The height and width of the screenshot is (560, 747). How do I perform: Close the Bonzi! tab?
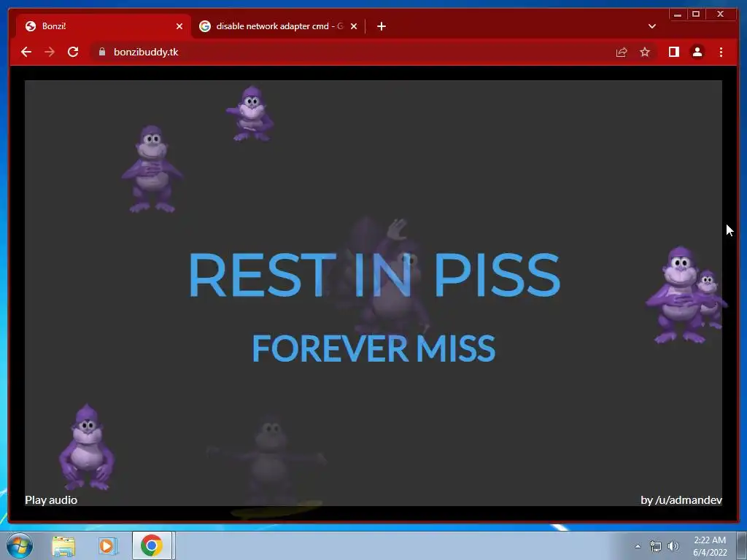point(179,26)
